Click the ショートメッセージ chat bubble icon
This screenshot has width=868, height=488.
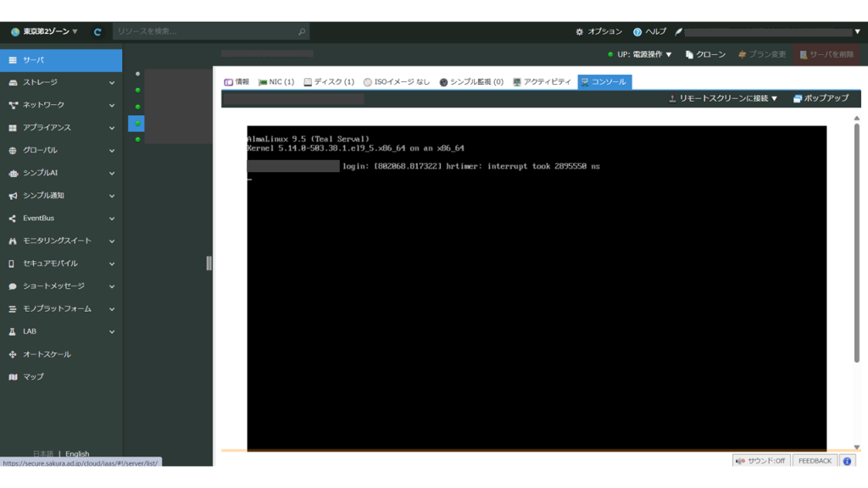13,286
